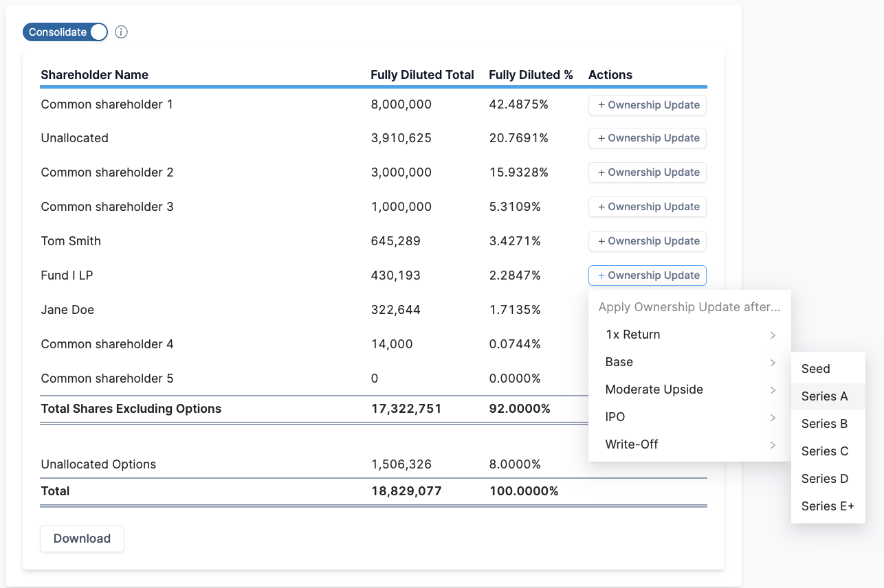Viewport: 884px width, 588px height.
Task: Select the Series C option
Action: pos(825,451)
